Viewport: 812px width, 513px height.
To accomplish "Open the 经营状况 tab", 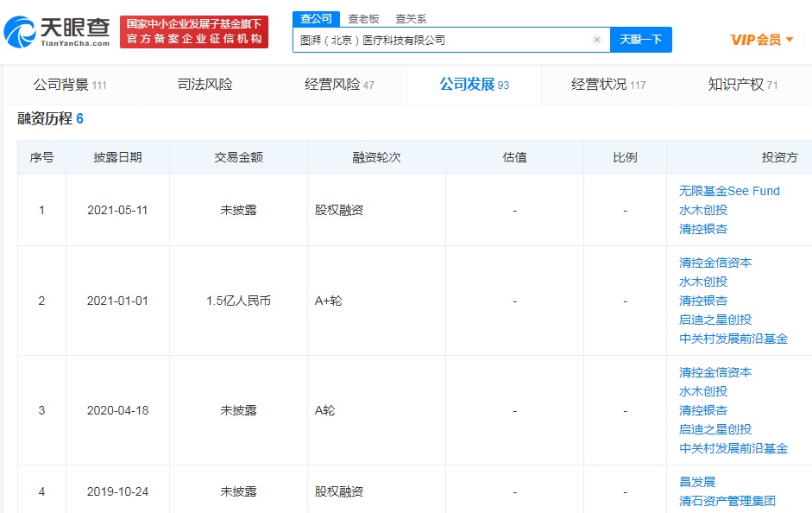I will (607, 85).
